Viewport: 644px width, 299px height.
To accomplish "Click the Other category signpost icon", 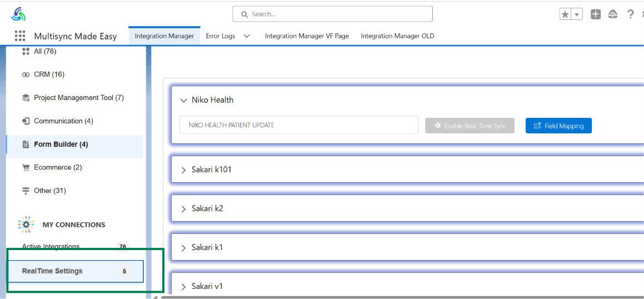I will tap(26, 191).
